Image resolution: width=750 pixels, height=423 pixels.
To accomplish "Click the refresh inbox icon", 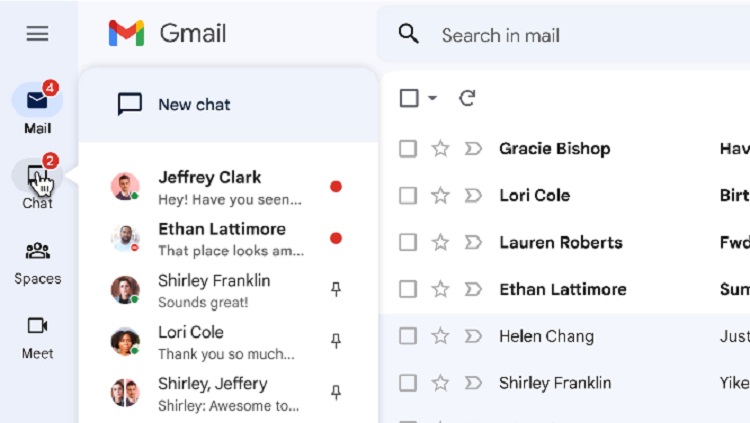I will pos(467,98).
